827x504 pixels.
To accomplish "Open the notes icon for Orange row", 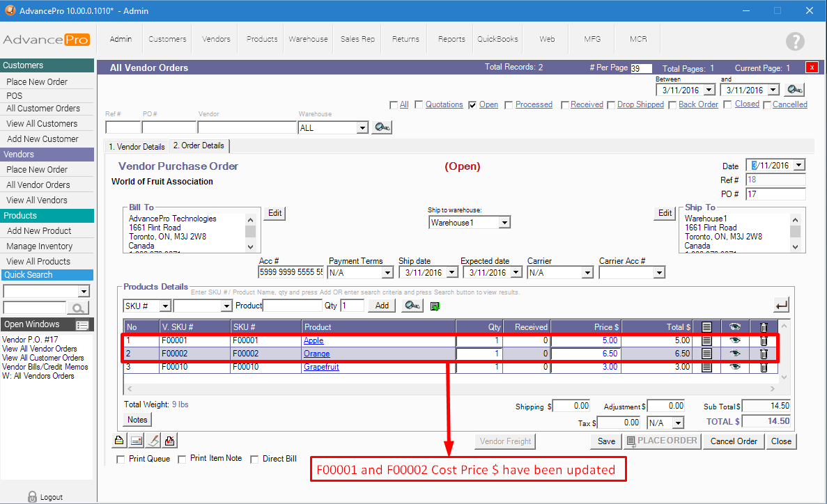I will 706,354.
